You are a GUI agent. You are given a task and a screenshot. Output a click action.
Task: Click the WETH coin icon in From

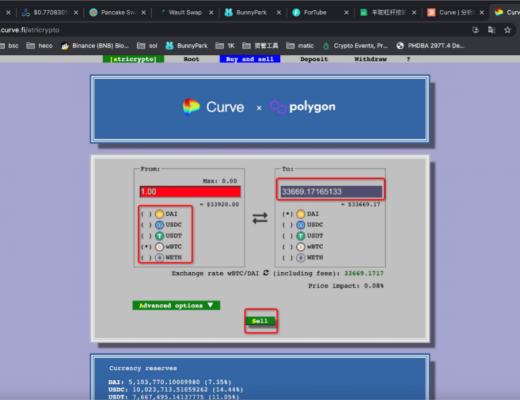click(159, 258)
